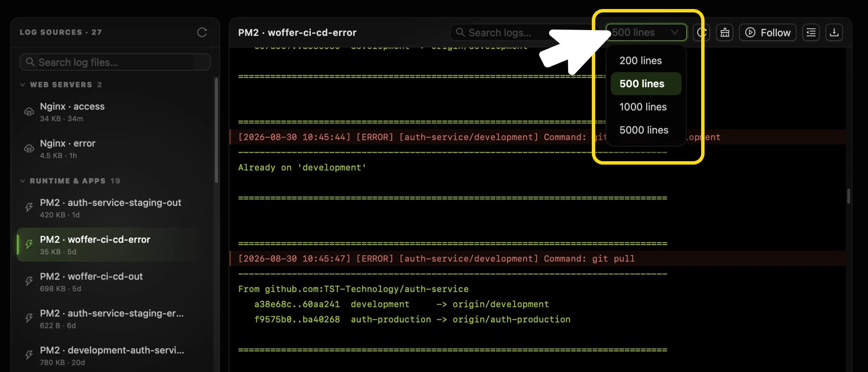This screenshot has width=868, height=372.
Task: Click the LOG SOURCES · 27 heading
Action: click(x=61, y=32)
